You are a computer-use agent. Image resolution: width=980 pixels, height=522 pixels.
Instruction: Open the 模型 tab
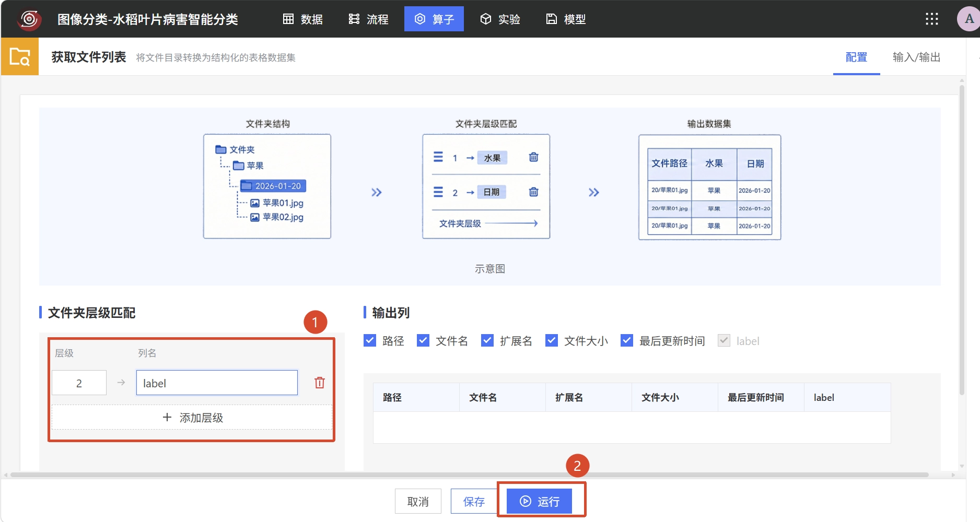click(566, 19)
